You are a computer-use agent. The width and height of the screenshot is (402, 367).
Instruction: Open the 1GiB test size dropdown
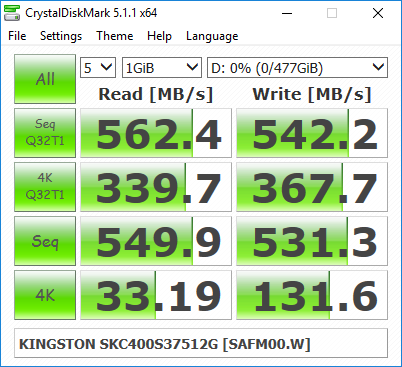(x=162, y=68)
